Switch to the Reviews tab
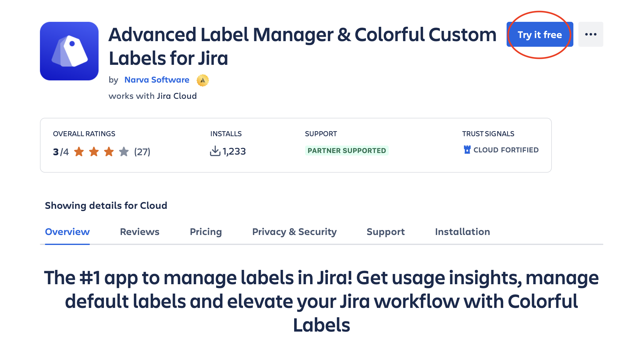642x364 pixels. point(139,232)
